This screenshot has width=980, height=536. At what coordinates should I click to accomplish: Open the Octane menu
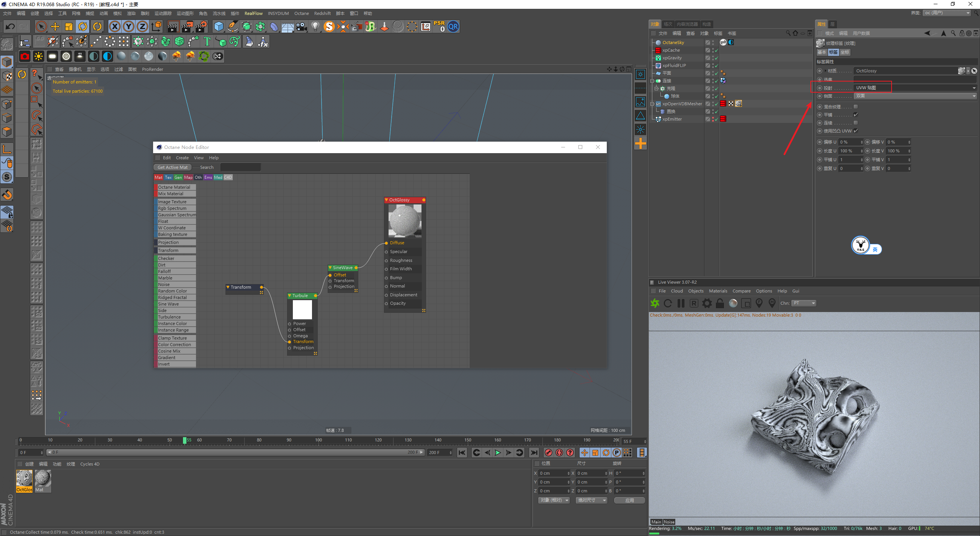click(x=301, y=13)
